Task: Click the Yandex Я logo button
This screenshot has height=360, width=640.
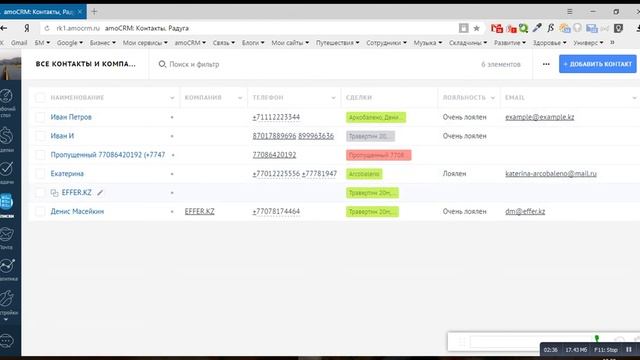Action: [x=27, y=28]
